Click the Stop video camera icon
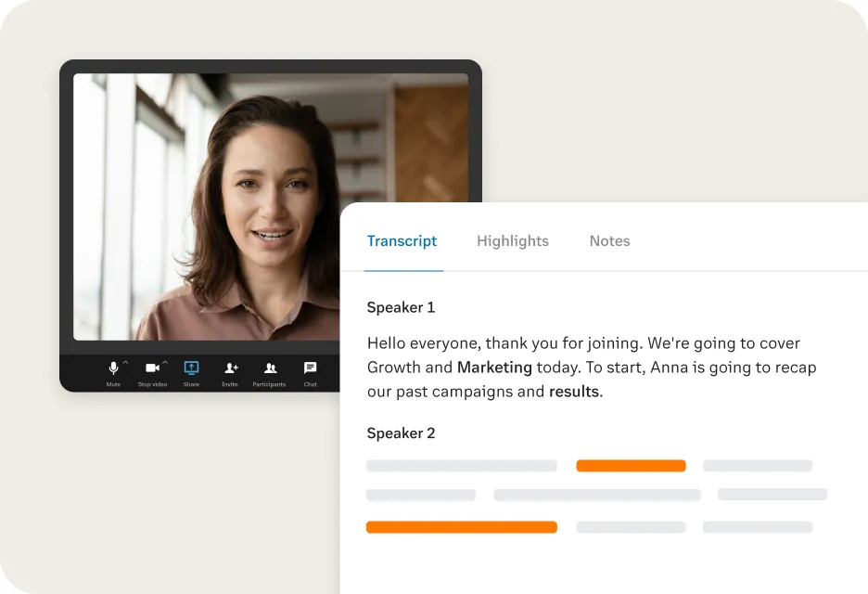The width and height of the screenshot is (868, 594). click(152, 368)
